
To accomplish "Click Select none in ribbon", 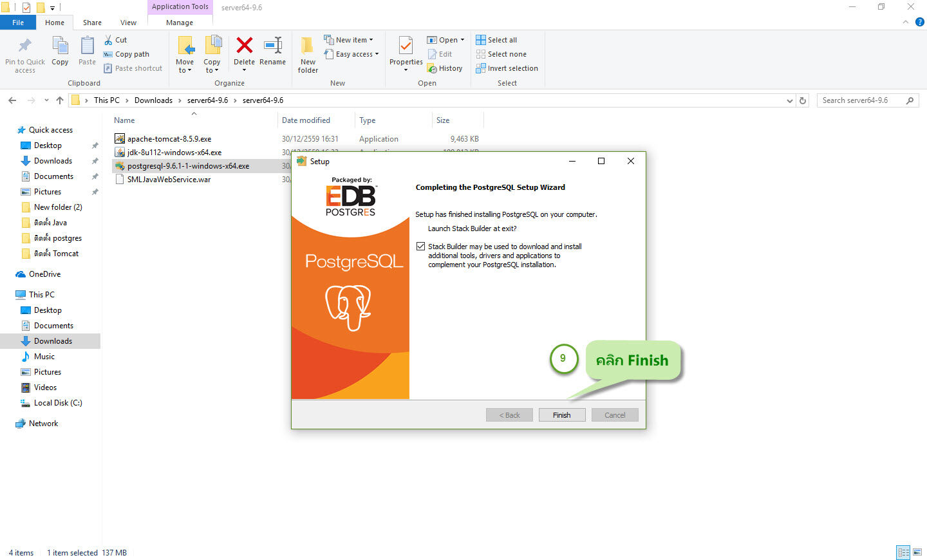I will (501, 54).
